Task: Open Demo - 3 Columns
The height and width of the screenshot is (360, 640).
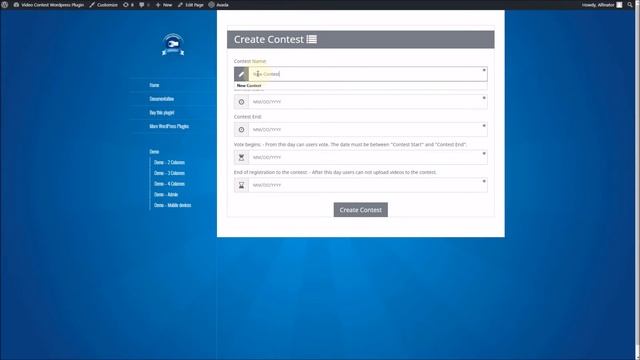Action: 169,173
